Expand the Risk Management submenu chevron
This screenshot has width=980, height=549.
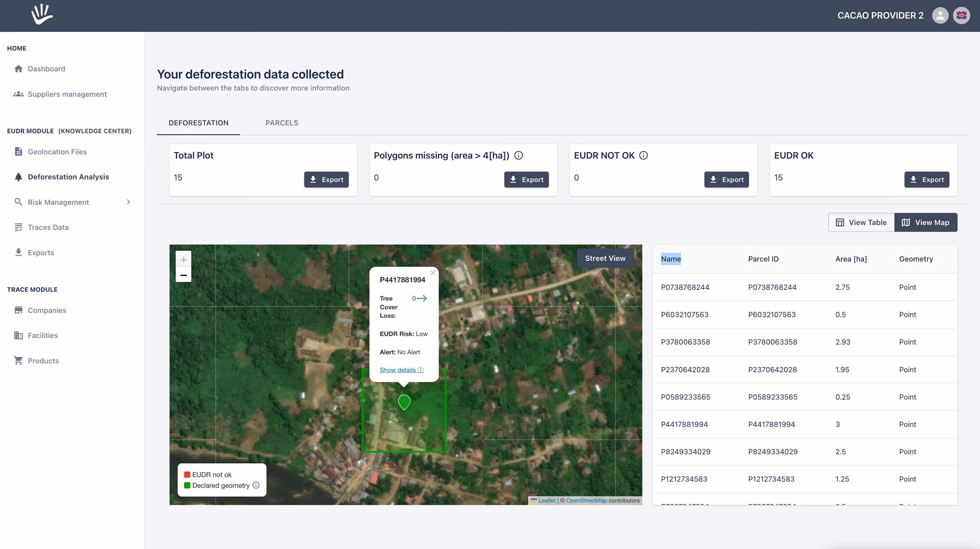(x=129, y=202)
